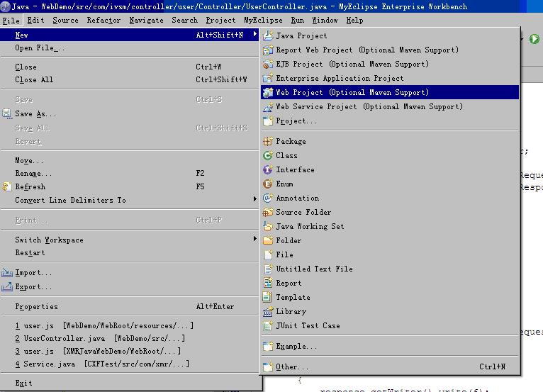Open recent file 1 user.js WebDemo
This screenshot has height=392, width=543.
pos(130,325)
